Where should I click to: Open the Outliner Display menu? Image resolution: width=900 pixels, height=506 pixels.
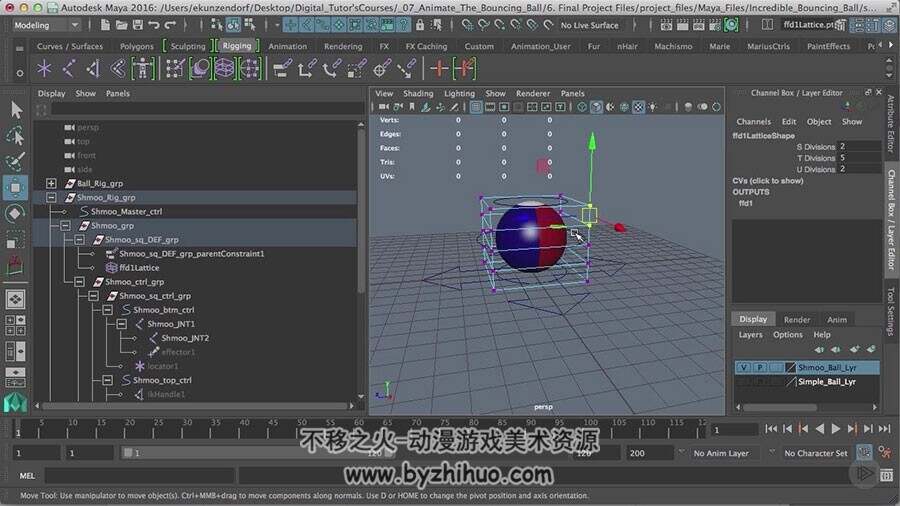(52, 94)
